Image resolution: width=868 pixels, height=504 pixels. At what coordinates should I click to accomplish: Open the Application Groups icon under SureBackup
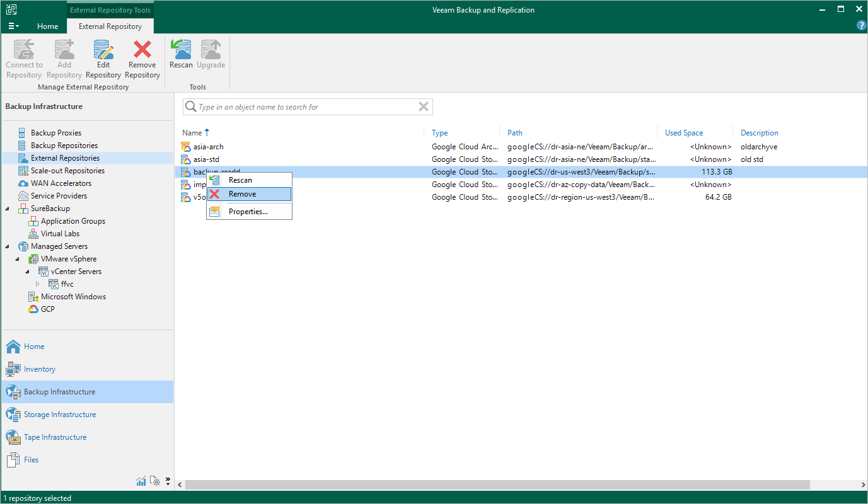pos(33,221)
